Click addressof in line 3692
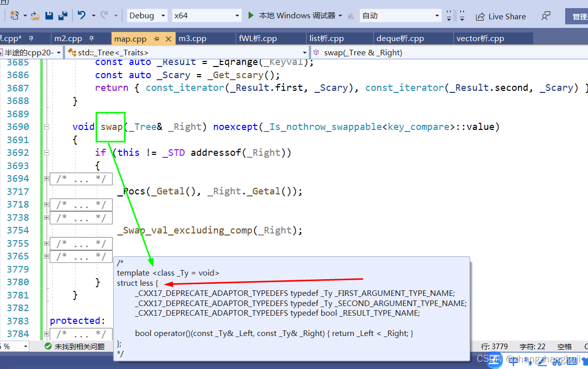Image resolution: width=588 pixels, height=369 pixels. pos(216,153)
